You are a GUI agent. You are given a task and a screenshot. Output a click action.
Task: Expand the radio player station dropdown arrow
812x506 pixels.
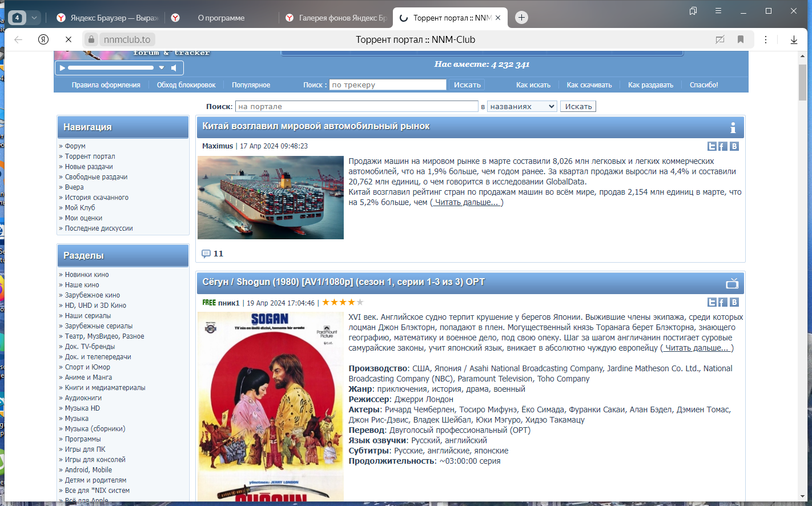click(162, 68)
